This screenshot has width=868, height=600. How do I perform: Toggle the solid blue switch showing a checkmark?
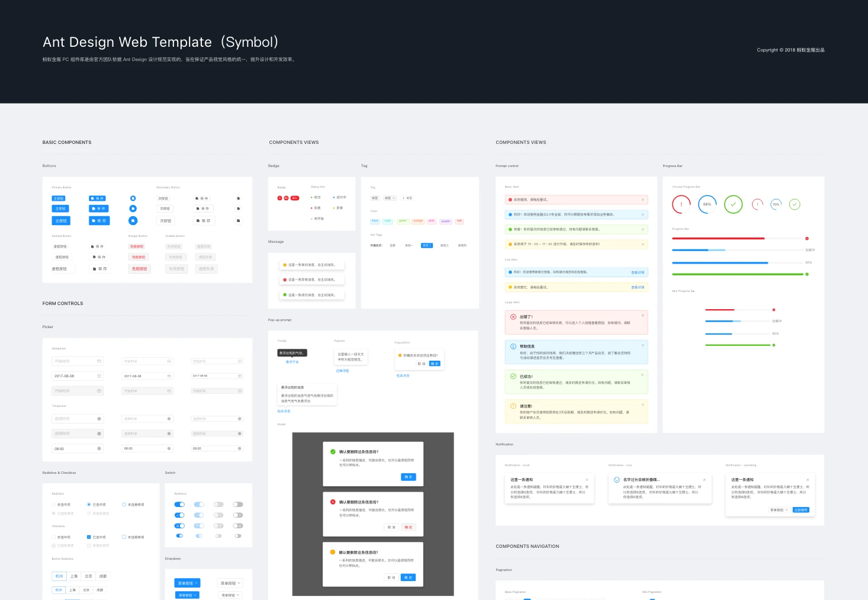pos(179,515)
